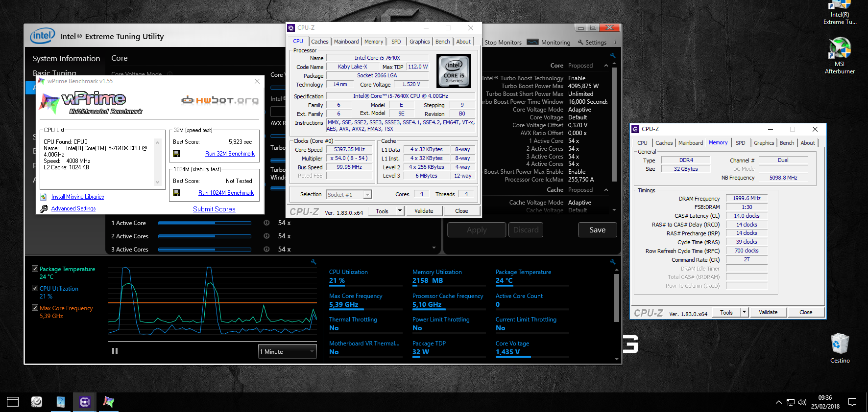
Task: Open Tools dropdown arrow in main CPU-Z
Action: tap(400, 211)
